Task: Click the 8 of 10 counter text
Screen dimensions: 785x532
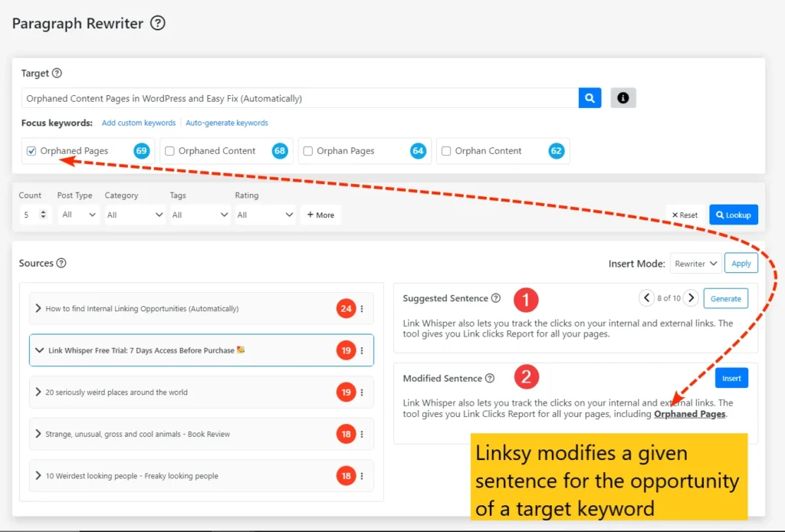Action: (x=668, y=298)
